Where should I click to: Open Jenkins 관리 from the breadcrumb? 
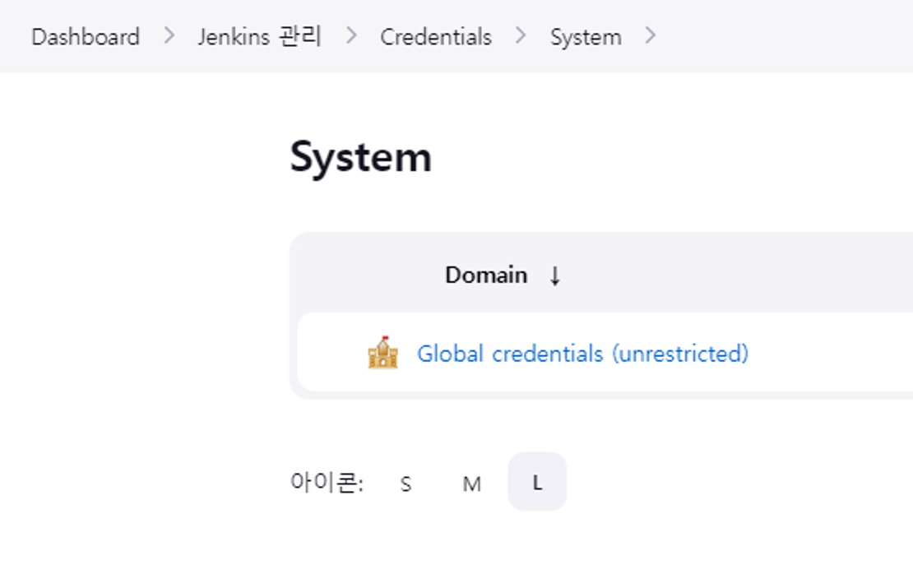point(260,36)
